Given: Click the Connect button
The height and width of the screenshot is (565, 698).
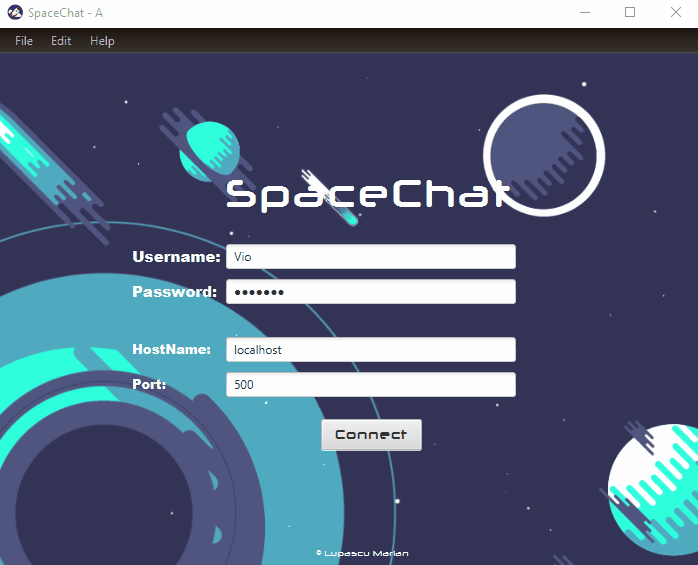Looking at the screenshot, I should 371,435.
